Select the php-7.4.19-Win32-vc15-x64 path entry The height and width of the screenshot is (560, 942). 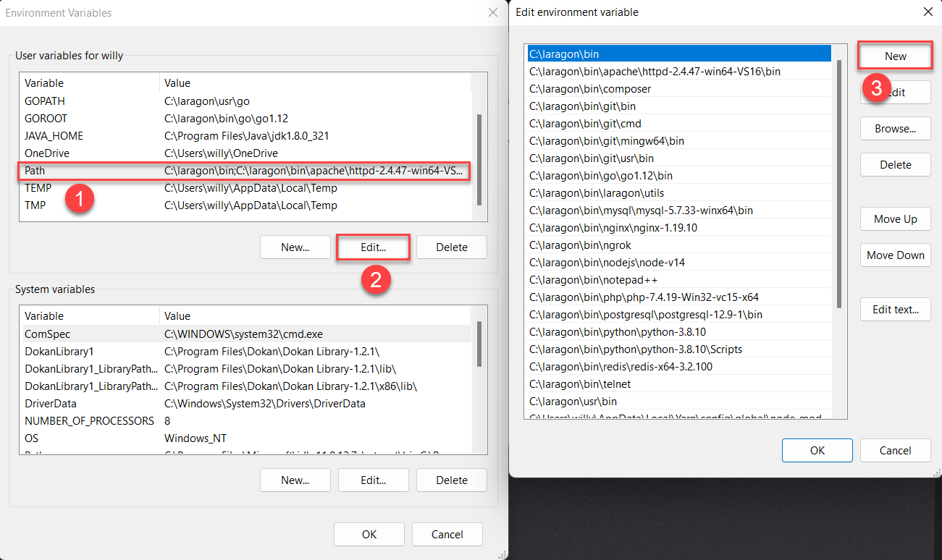point(678,297)
